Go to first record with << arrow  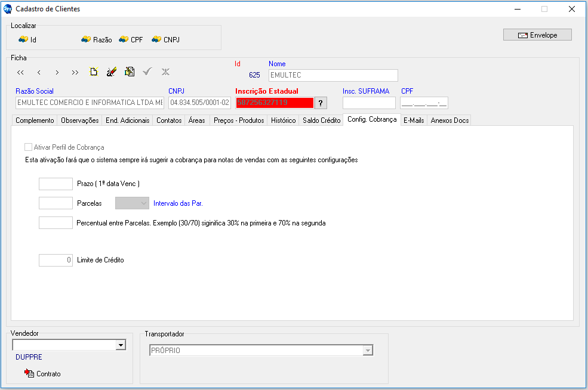tap(20, 72)
